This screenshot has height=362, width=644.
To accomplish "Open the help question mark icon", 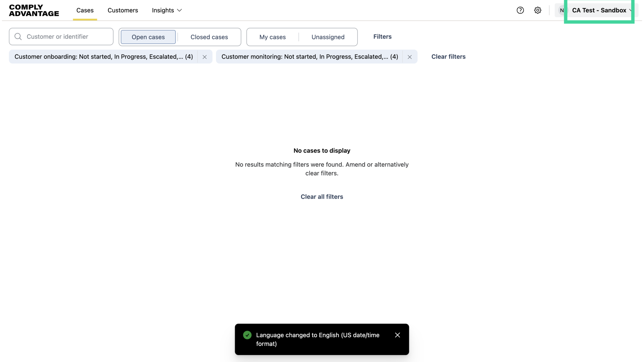I will click(x=520, y=10).
